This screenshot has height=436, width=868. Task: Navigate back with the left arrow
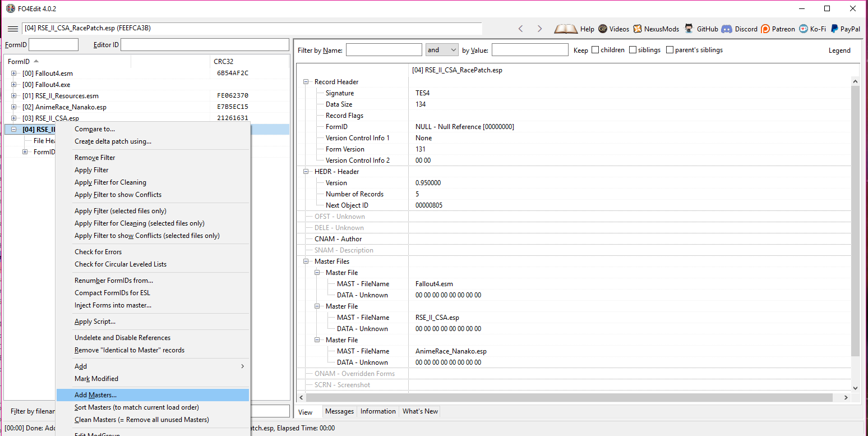(x=521, y=29)
